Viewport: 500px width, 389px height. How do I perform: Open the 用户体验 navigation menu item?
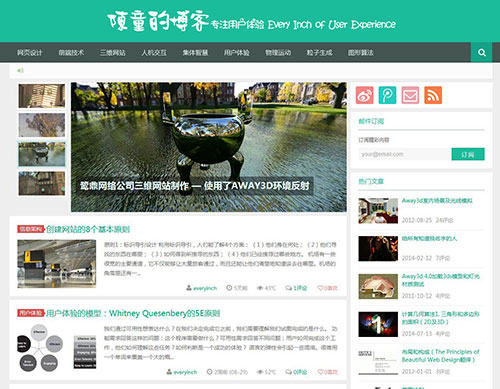tap(236, 53)
